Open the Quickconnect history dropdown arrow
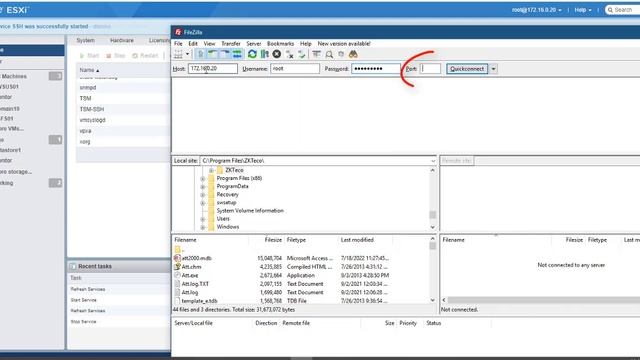The height and width of the screenshot is (360, 640). pyautogui.click(x=493, y=69)
